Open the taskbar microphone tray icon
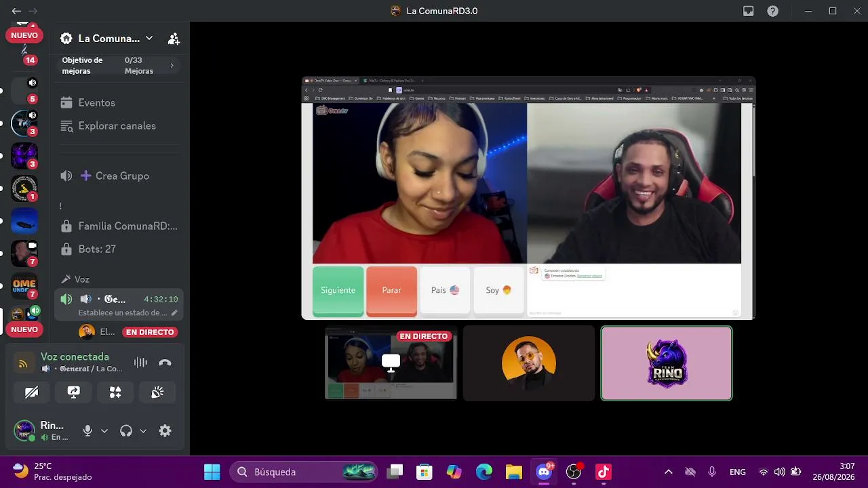This screenshot has width=868, height=488. 712,472
